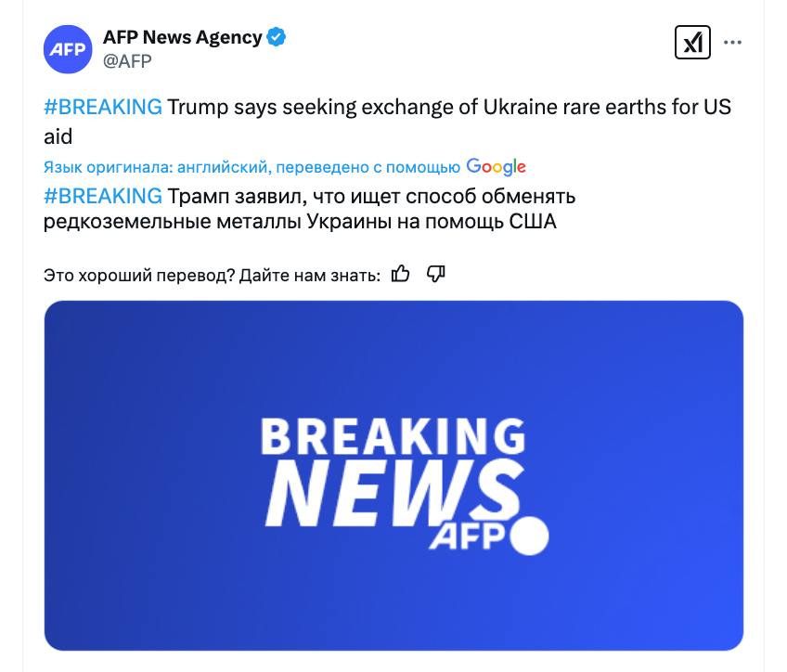
Task: Open the @AFP handle link
Action: [127, 61]
